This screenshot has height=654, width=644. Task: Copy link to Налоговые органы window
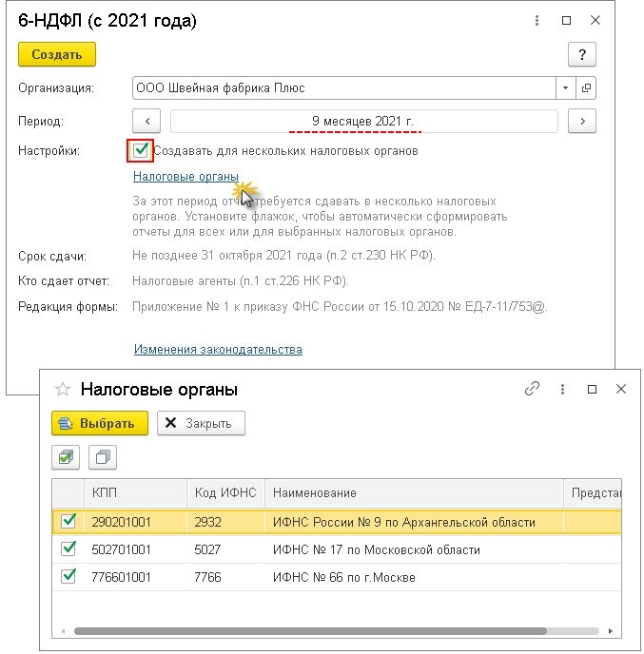[x=533, y=389]
